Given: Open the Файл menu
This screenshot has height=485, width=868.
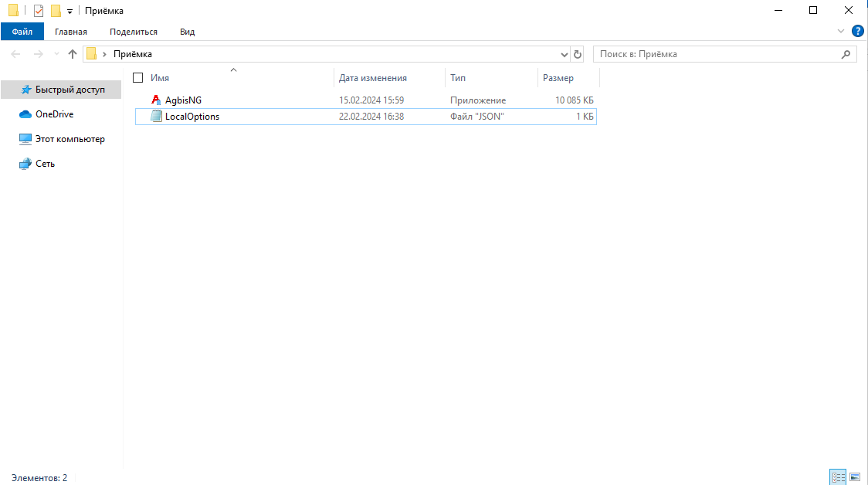Looking at the screenshot, I should [22, 32].
